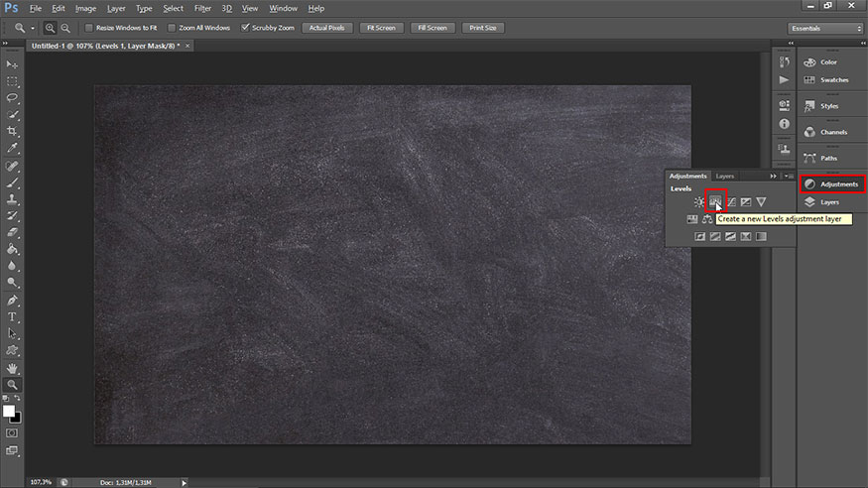This screenshot has width=868, height=488.
Task: Toggle Quick Mask mode
Action: tap(12, 433)
